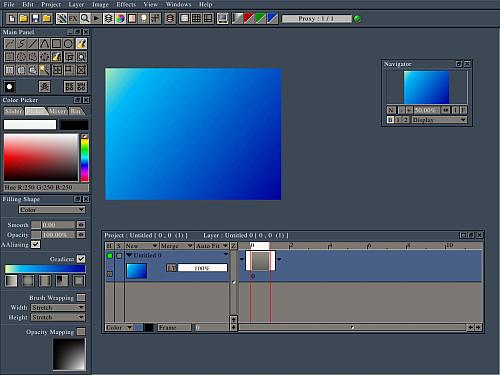Select the ellipse drawing tool
Image resolution: width=500 pixels, height=375 pixels.
click(68, 44)
